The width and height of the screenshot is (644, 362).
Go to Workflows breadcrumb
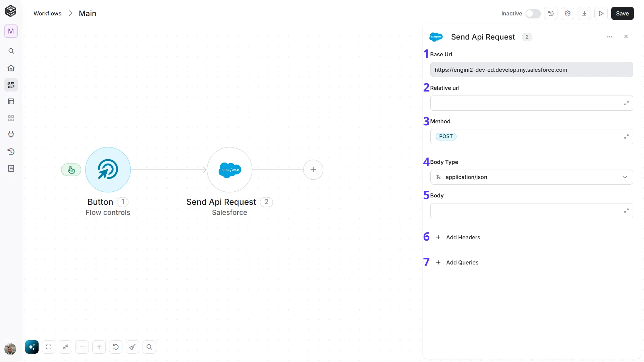pyautogui.click(x=47, y=13)
